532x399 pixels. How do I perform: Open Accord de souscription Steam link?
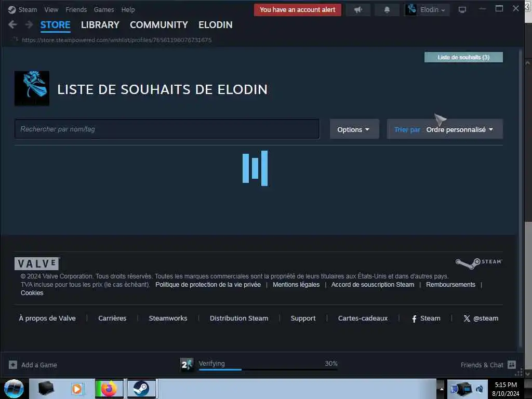373,285
